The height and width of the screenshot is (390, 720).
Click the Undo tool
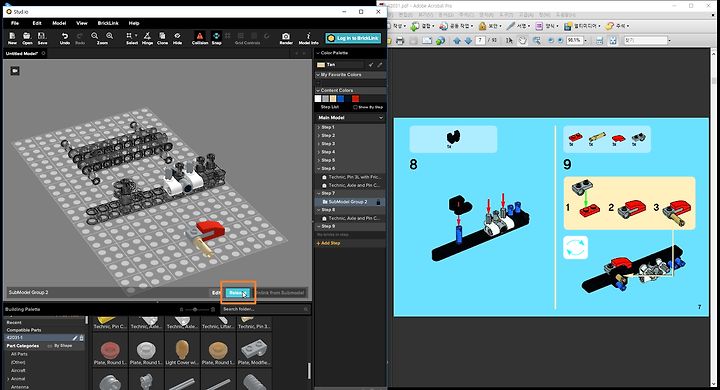65,38
